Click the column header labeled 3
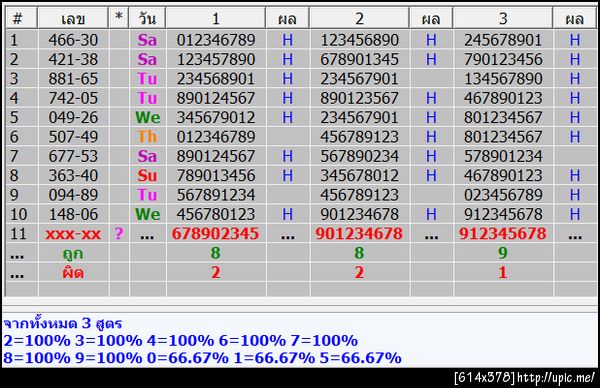Image resolution: width=600 pixels, height=388 pixels. click(x=503, y=18)
